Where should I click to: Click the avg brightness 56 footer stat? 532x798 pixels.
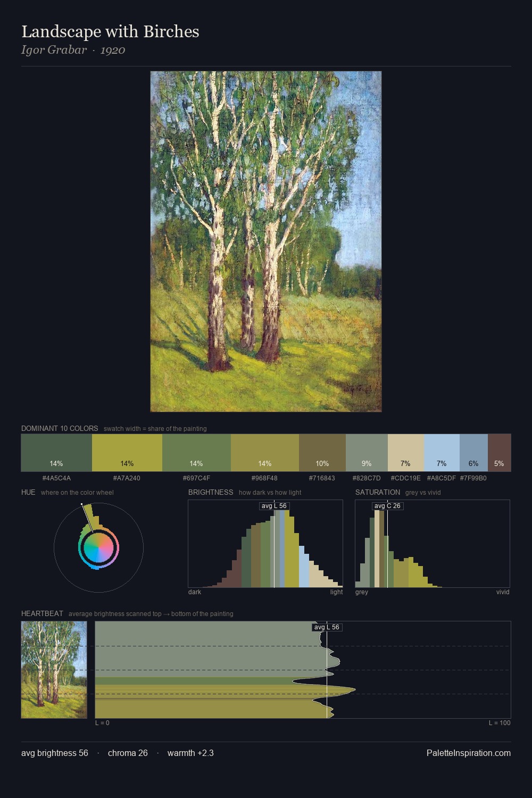click(x=55, y=753)
